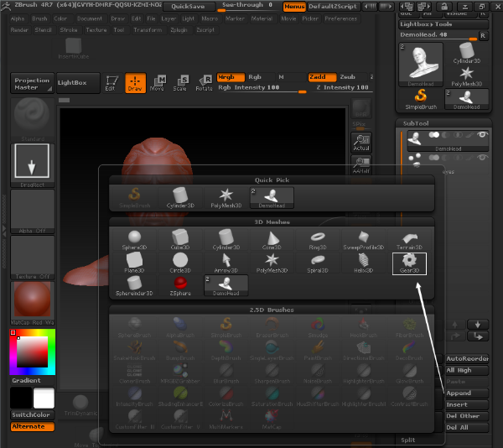Click AutoReorder button
Image resolution: width=503 pixels, height=448 pixels.
pyautogui.click(x=467, y=358)
